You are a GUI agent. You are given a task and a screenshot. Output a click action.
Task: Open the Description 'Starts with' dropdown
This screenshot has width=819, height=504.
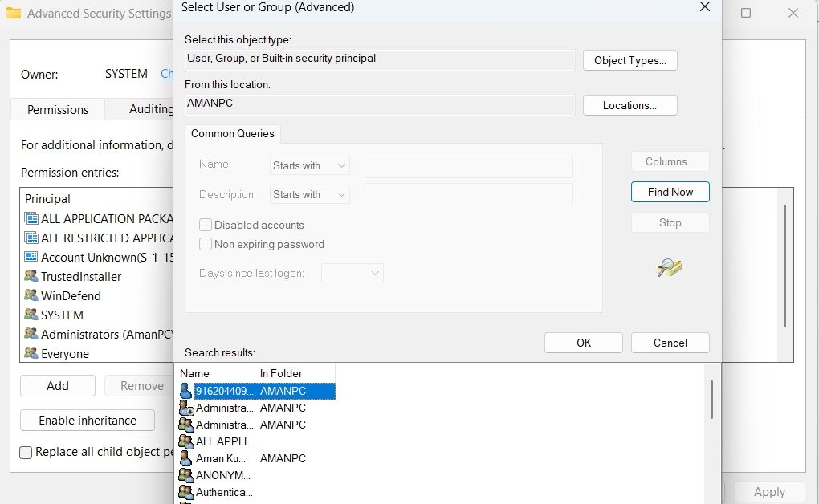click(310, 195)
